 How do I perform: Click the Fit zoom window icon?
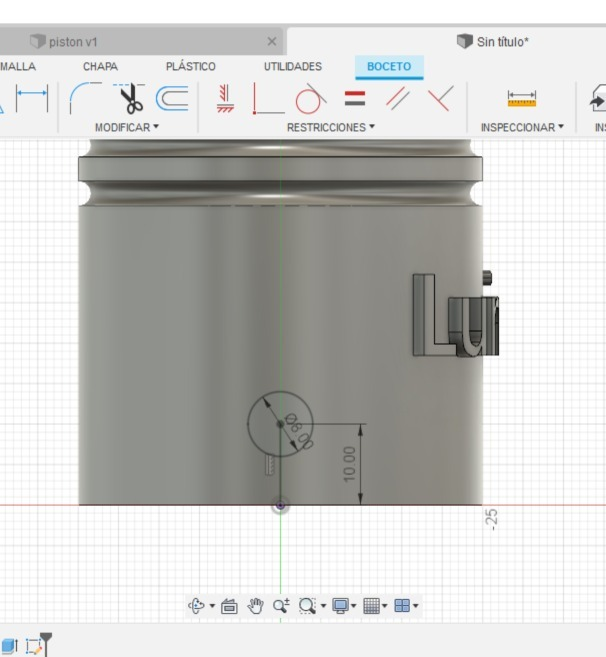[308, 606]
